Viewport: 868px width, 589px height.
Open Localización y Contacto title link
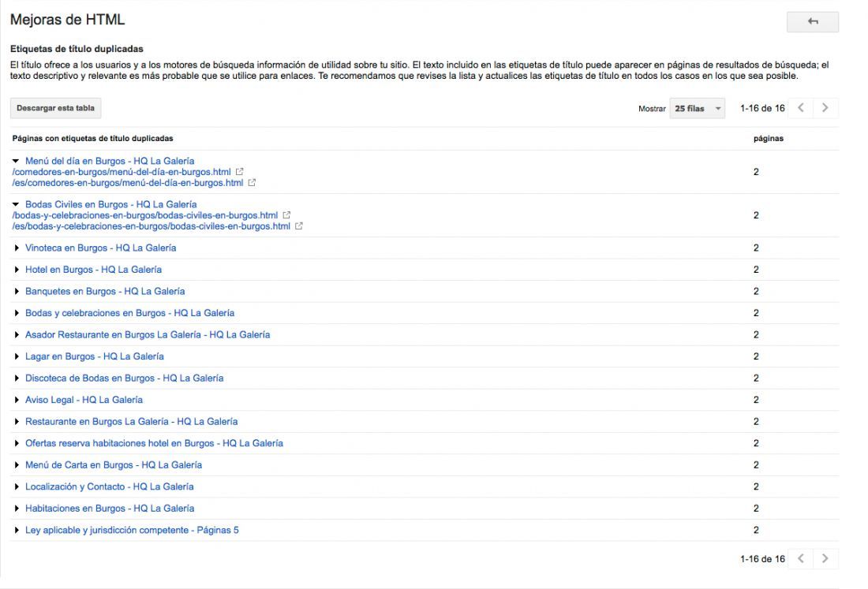tap(110, 486)
